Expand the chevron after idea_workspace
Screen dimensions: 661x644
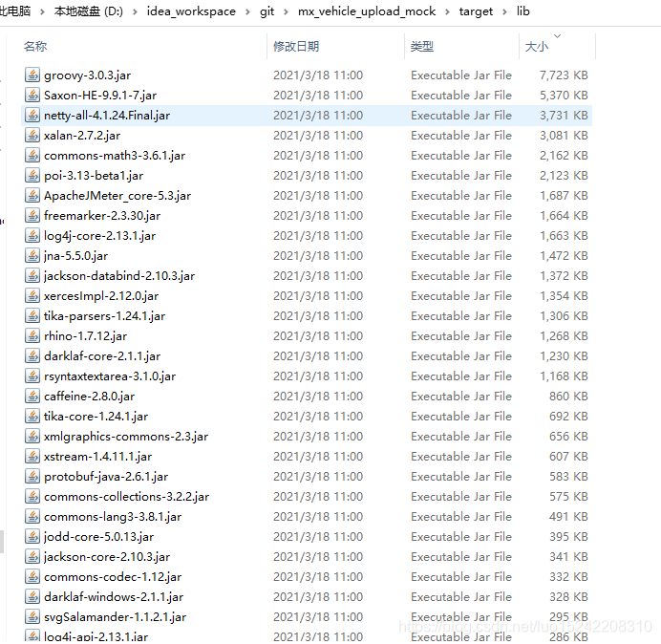coord(248,11)
